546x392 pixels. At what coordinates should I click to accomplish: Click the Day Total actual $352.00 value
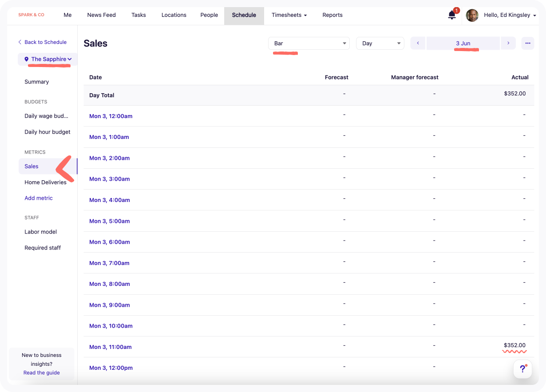click(x=514, y=94)
